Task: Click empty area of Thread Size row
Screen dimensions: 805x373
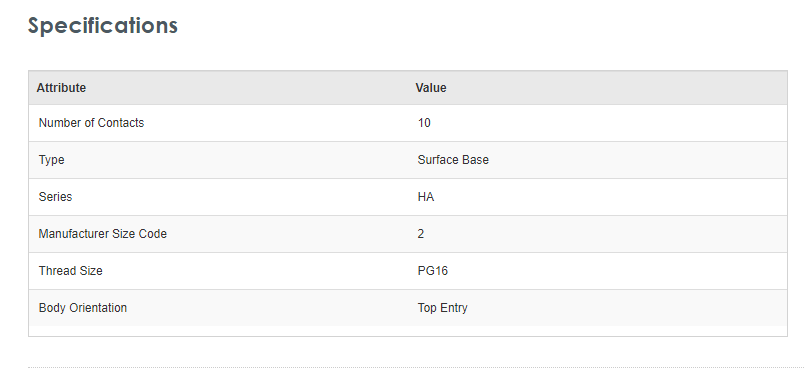Action: pyautogui.click(x=637, y=271)
